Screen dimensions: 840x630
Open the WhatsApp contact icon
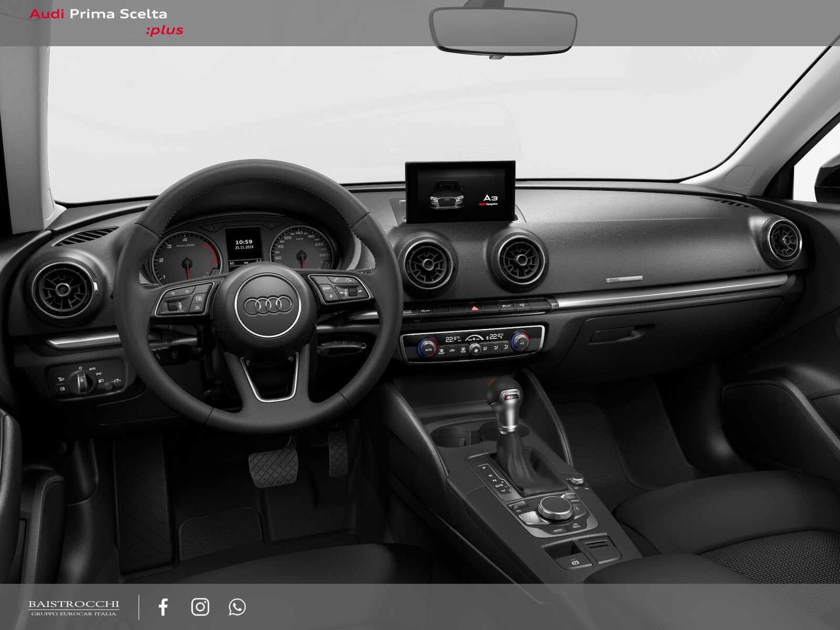pyautogui.click(x=237, y=607)
